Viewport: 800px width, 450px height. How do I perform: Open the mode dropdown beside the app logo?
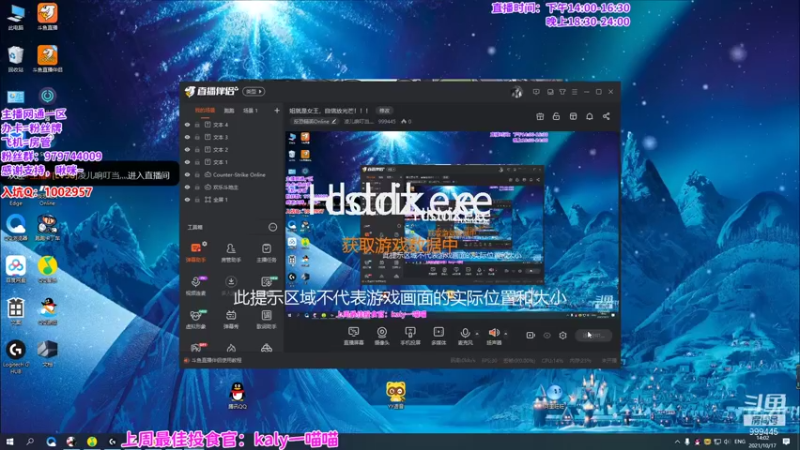click(254, 92)
